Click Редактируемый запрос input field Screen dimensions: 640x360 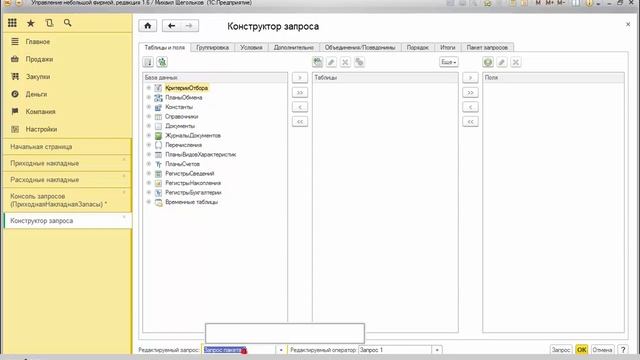(239, 350)
